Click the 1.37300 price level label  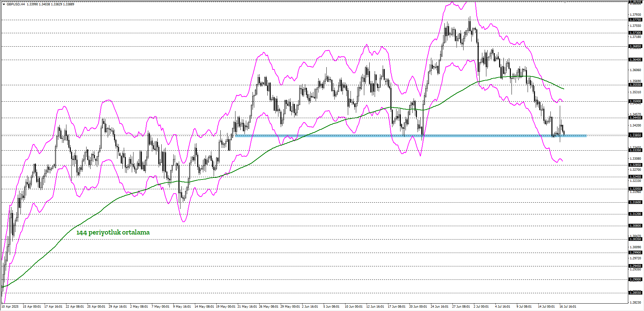click(x=635, y=33)
